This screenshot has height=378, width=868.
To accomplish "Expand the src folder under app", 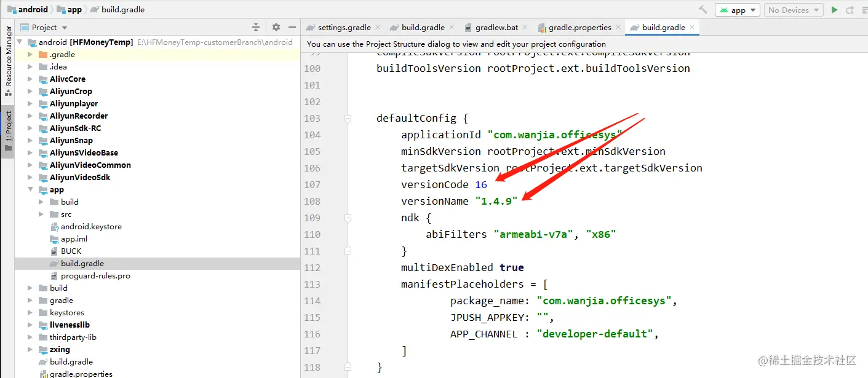I will coord(42,214).
